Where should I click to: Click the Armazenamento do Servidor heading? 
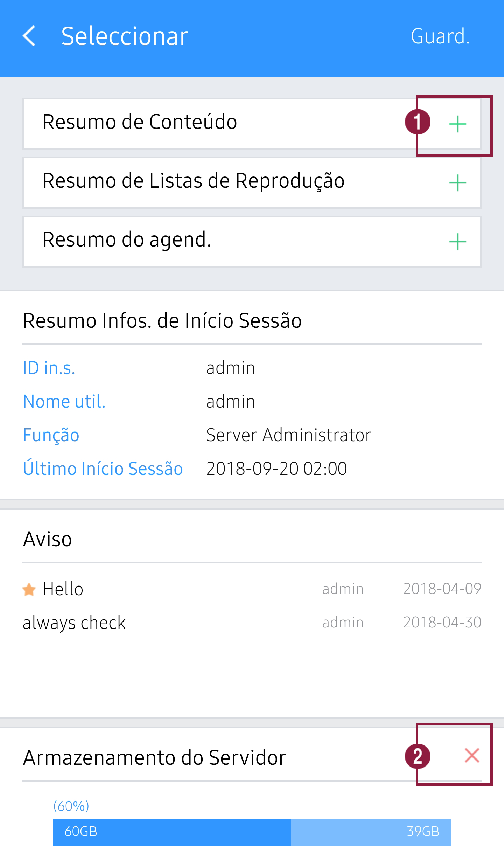point(154,758)
